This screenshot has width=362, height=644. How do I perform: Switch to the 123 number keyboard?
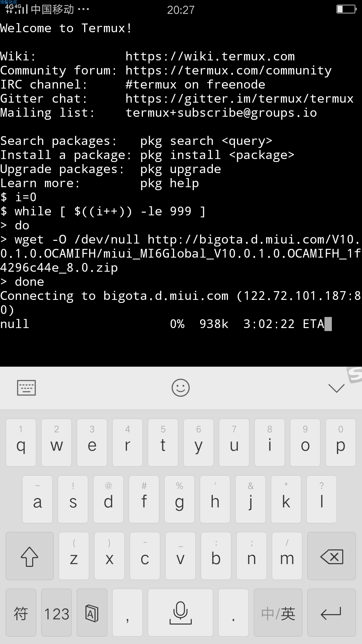[x=56, y=612]
